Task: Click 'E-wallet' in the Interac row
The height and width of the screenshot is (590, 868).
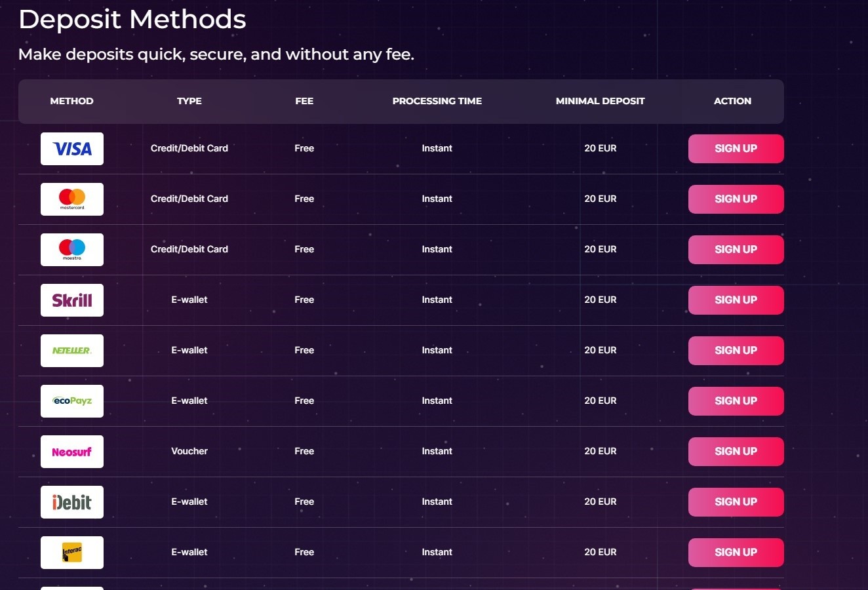Action: (x=189, y=552)
